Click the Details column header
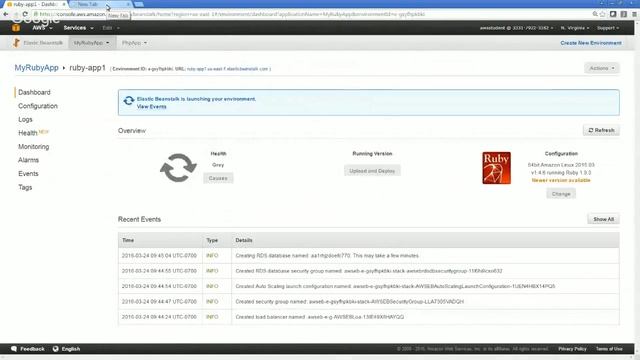Screen dimensions: 640x360 point(244,240)
